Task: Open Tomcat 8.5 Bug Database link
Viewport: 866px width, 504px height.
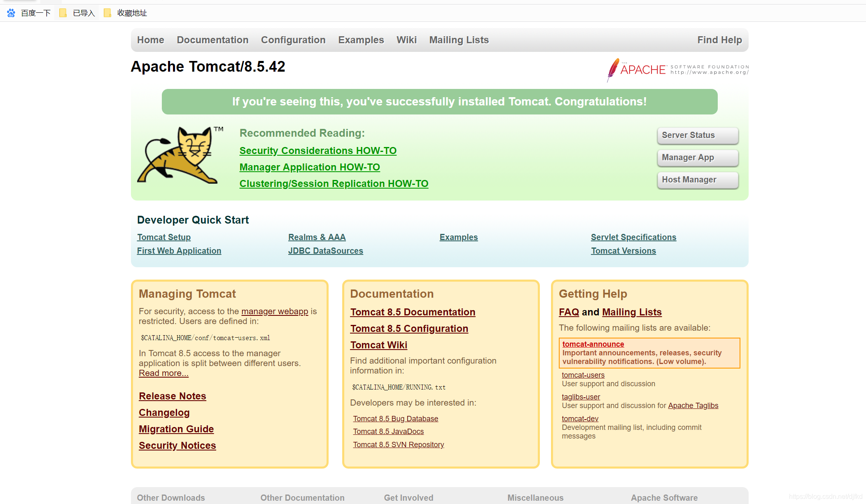Action: [x=396, y=419]
